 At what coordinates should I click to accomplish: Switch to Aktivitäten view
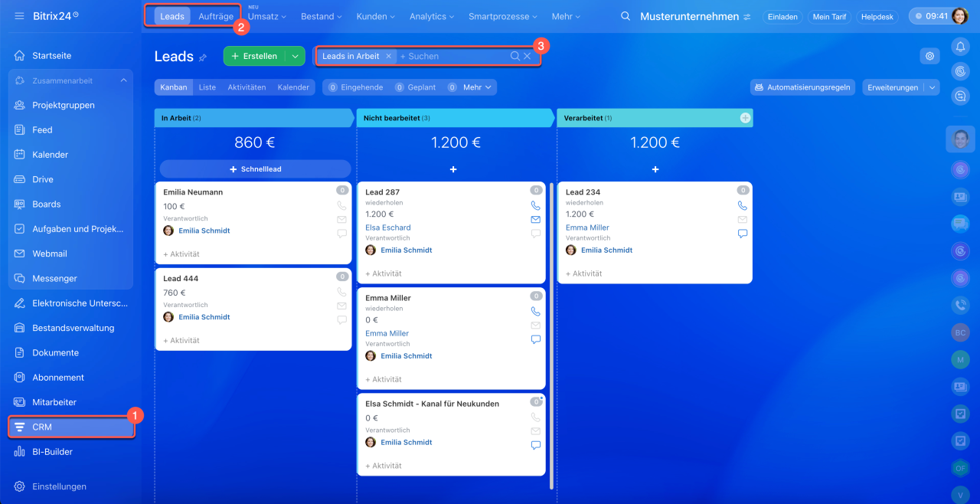[x=247, y=87]
